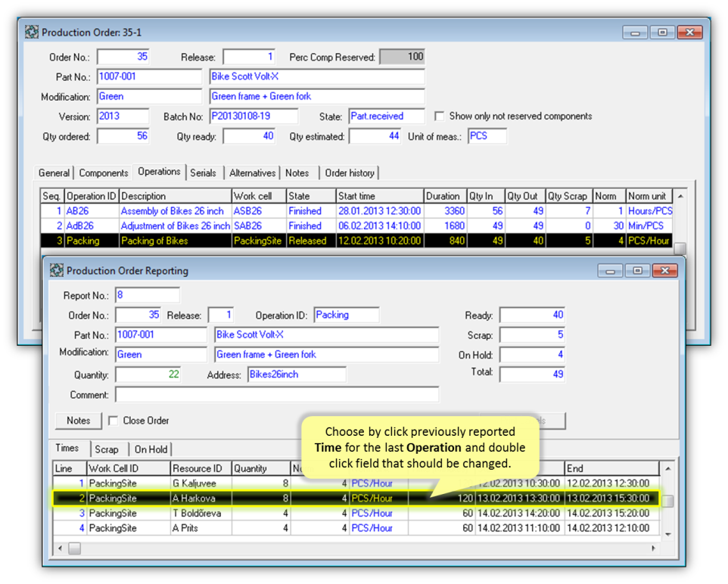
Task: Open the Notes tab in Production Order
Action: pos(297,172)
